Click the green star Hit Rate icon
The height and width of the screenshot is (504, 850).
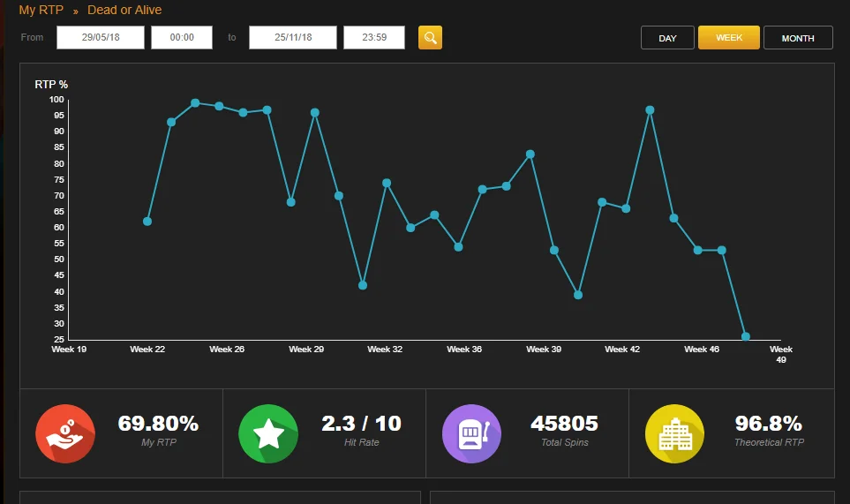click(268, 433)
